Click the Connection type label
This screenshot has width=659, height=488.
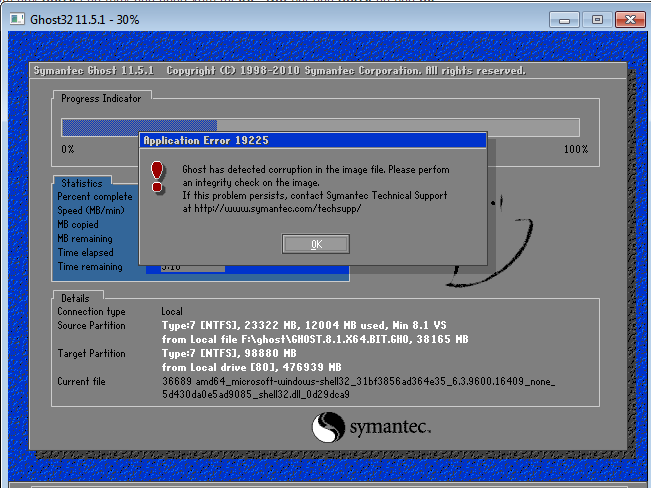(x=91, y=311)
